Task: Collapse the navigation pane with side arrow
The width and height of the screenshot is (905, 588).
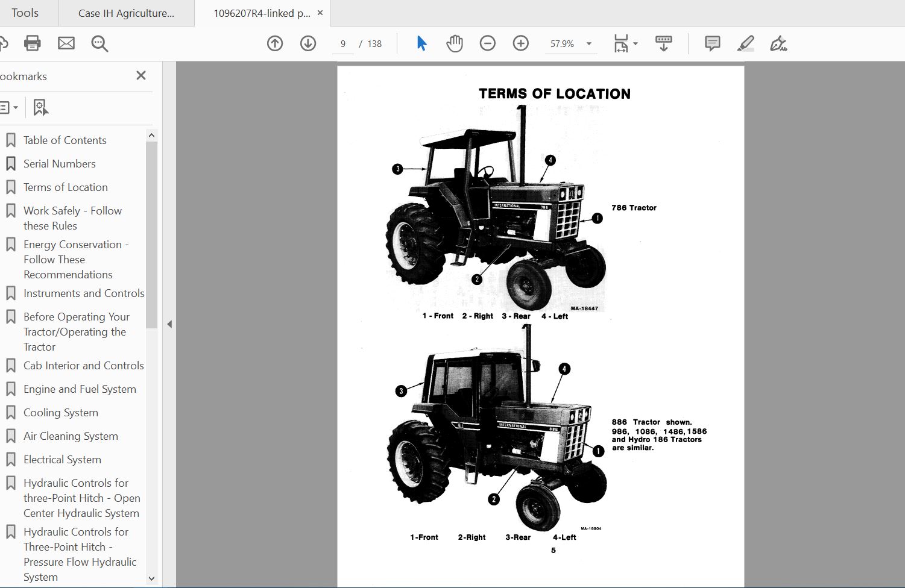Action: point(169,324)
